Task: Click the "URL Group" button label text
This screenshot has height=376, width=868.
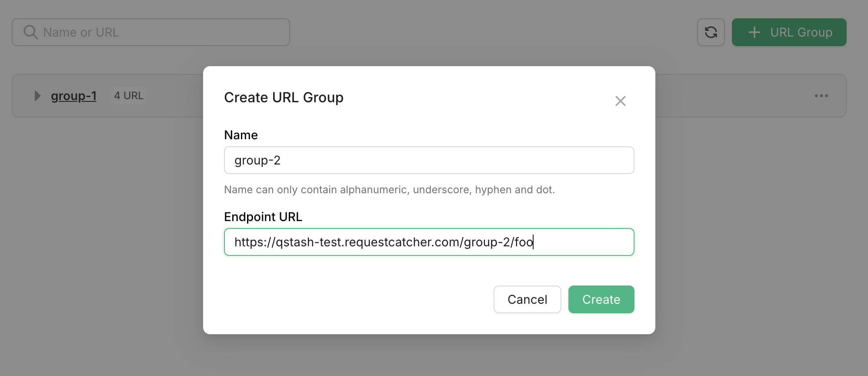Action: [x=801, y=32]
